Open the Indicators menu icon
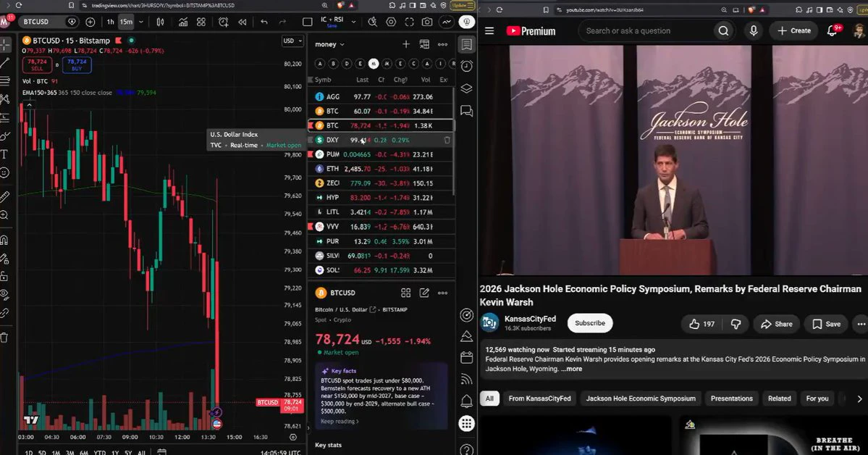The height and width of the screenshot is (455, 868). (x=182, y=22)
